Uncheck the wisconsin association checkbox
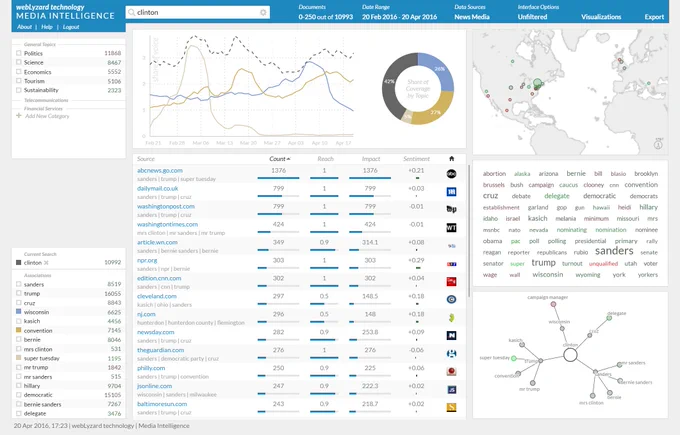Viewport: 680px width, 435px height. pos(19,311)
